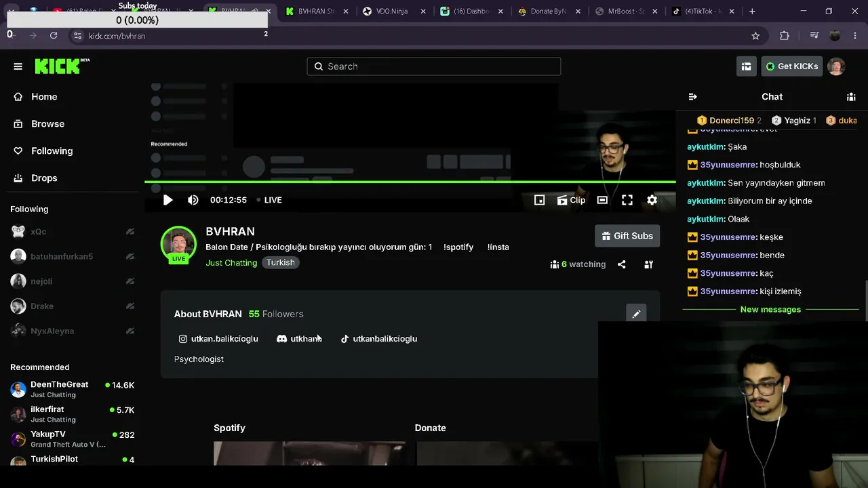Open recommended channel YakupTV

[x=73, y=439]
